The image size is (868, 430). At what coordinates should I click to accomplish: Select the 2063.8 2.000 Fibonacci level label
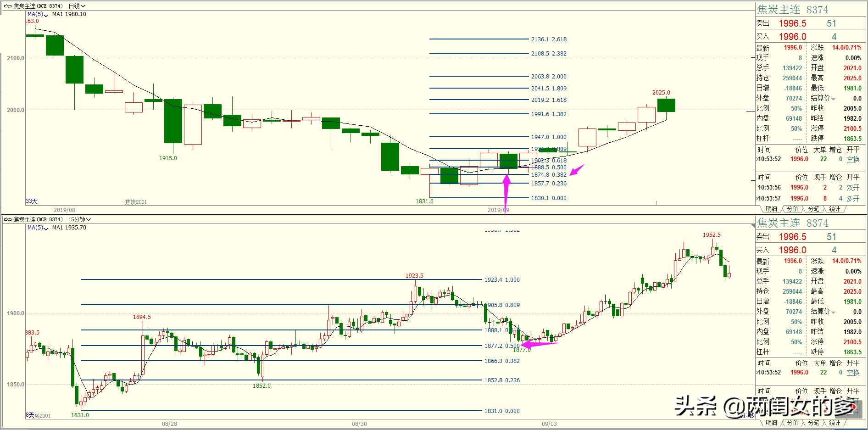pos(549,77)
